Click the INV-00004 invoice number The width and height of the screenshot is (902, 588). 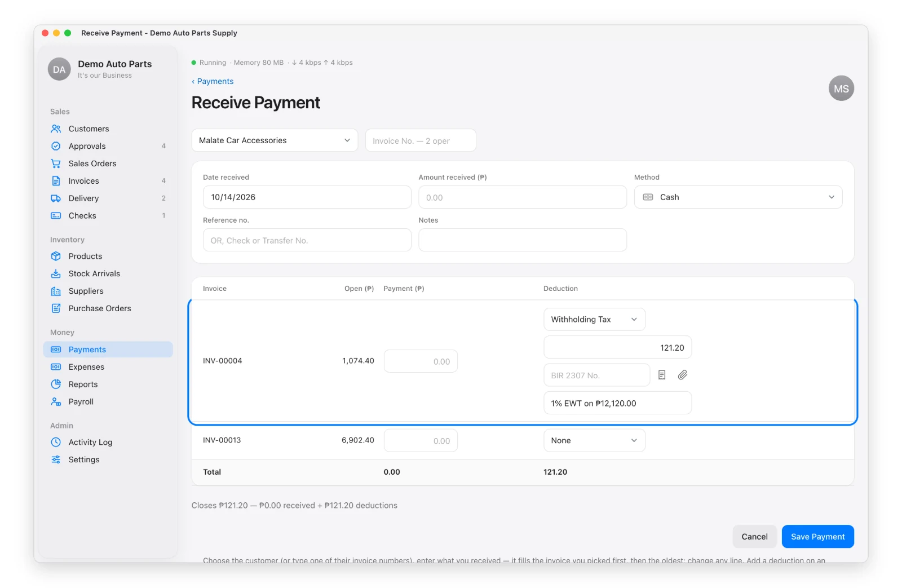223,361
